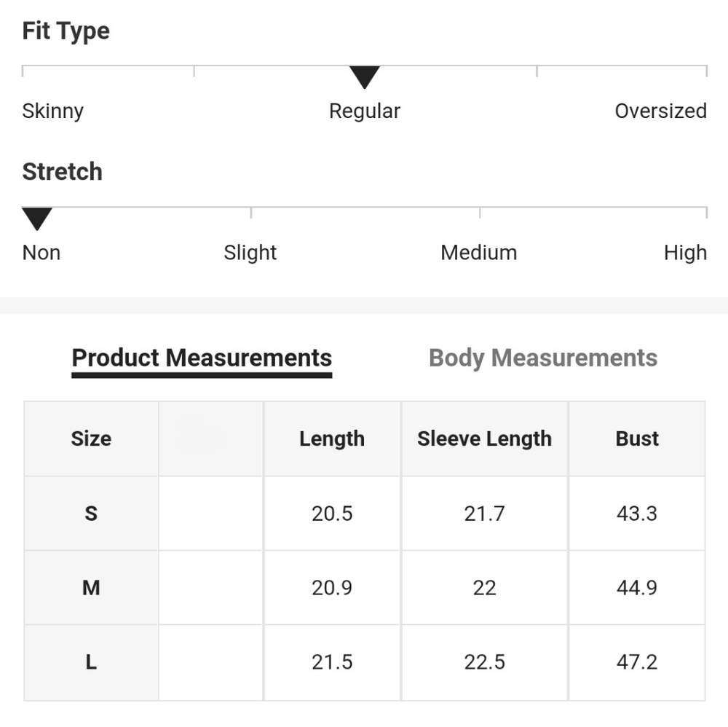This screenshot has width=728, height=727.
Task: Select the size S row header
Action: point(91,514)
